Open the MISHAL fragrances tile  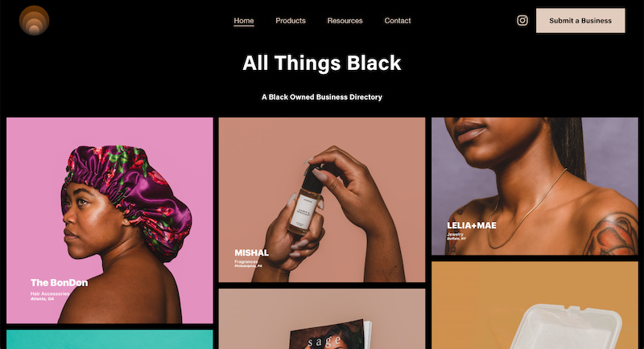coord(322,200)
